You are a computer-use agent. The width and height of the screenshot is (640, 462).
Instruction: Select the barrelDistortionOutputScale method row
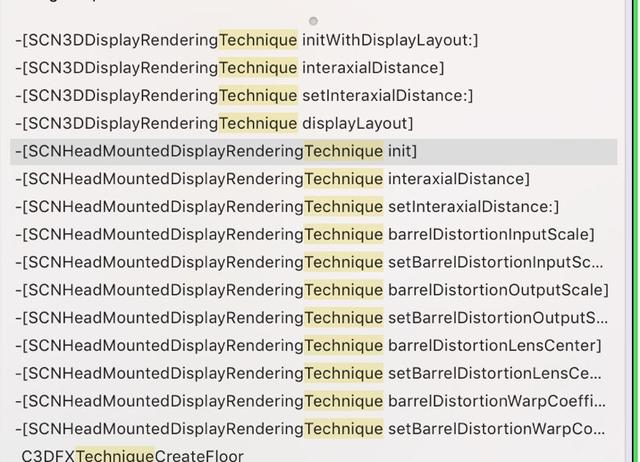coord(313,290)
